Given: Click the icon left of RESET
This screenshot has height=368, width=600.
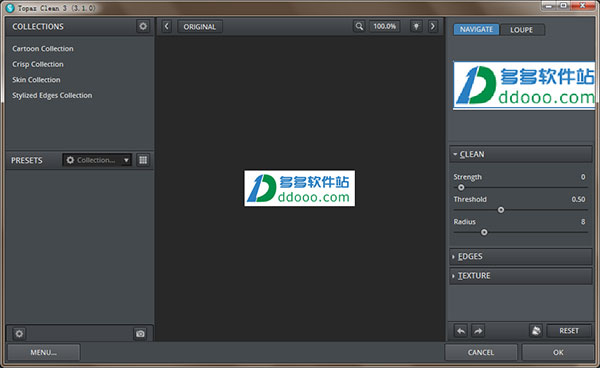Looking at the screenshot, I should pyautogui.click(x=536, y=331).
